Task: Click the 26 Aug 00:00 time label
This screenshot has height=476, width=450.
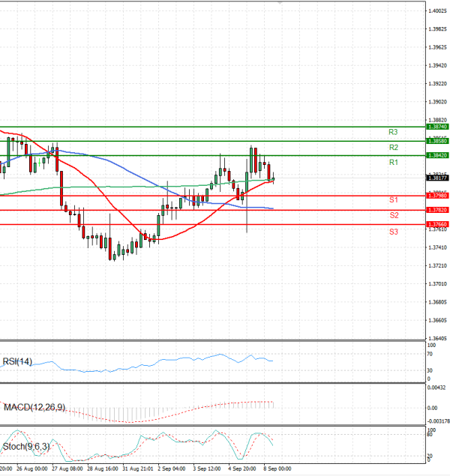Action: pyautogui.click(x=32, y=469)
